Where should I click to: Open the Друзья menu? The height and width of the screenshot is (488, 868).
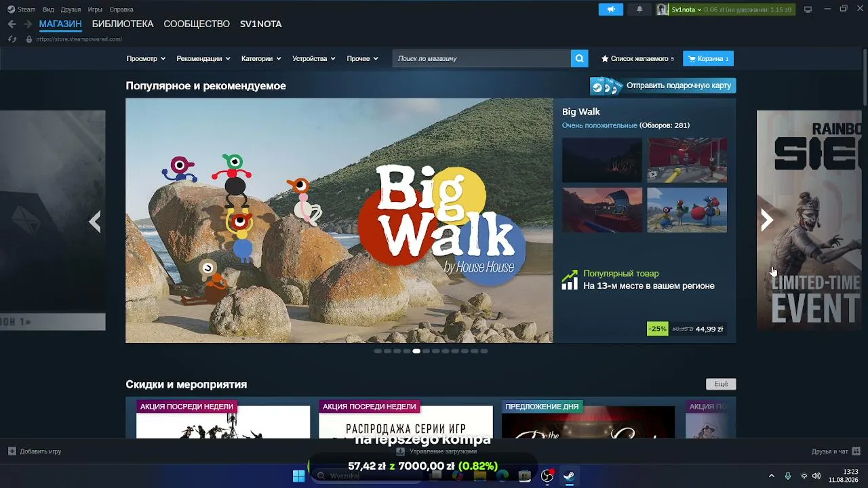[71, 9]
